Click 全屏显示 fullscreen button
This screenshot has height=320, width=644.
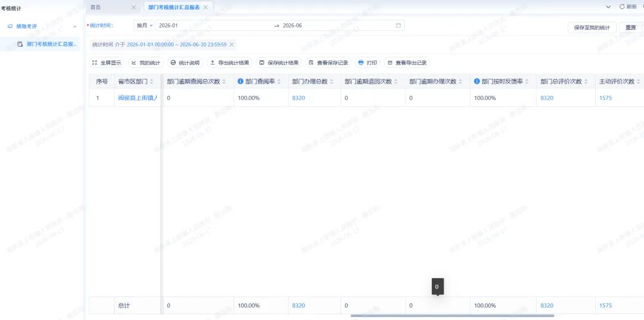coord(107,63)
